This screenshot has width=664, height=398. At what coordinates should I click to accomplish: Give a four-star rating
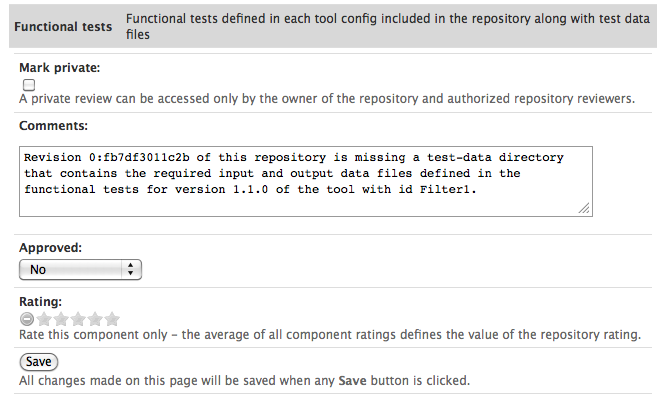tap(95, 319)
